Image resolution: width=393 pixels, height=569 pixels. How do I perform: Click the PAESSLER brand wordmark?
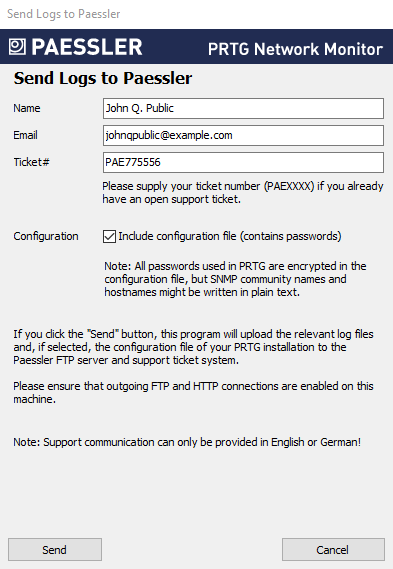(87, 47)
